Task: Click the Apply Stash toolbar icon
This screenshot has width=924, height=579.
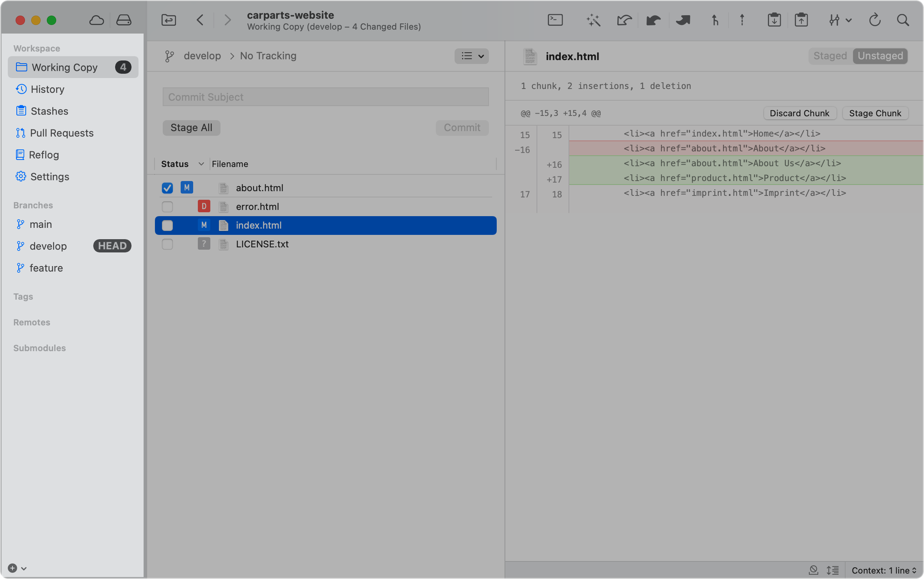Action: point(801,20)
